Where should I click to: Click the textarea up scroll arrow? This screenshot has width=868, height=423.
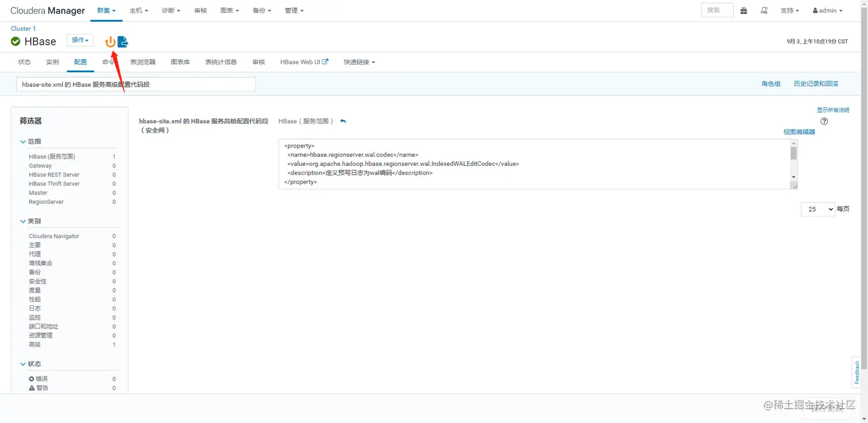793,143
